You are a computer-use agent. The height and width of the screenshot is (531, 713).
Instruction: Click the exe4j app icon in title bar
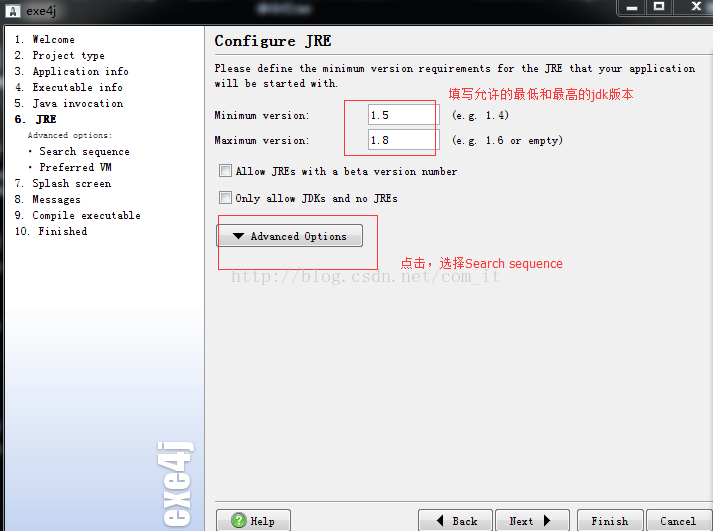coord(13,11)
